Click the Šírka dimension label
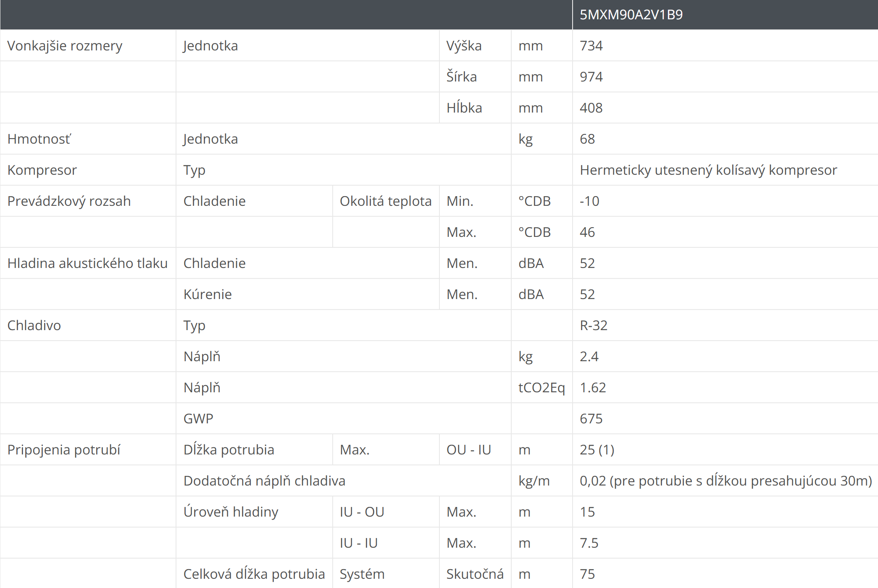The width and height of the screenshot is (878, 588). (x=461, y=77)
